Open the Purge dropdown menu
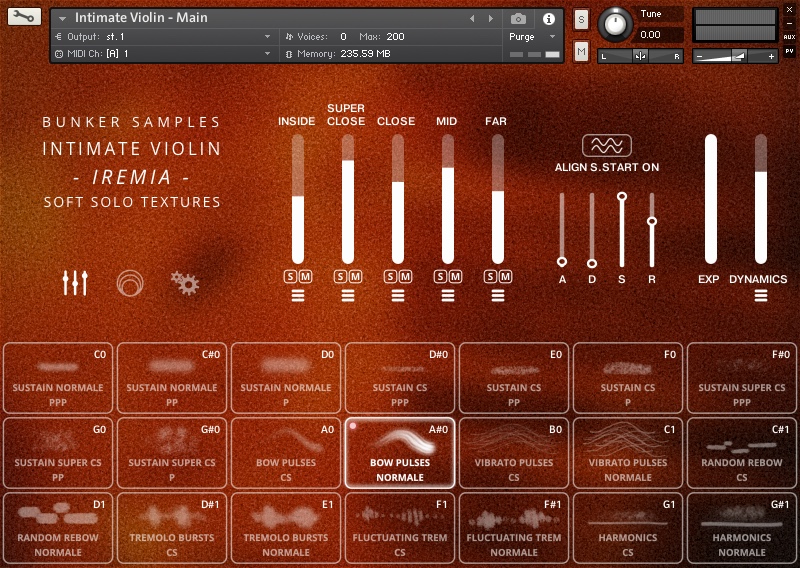This screenshot has height=568, width=800. pyautogui.click(x=532, y=37)
